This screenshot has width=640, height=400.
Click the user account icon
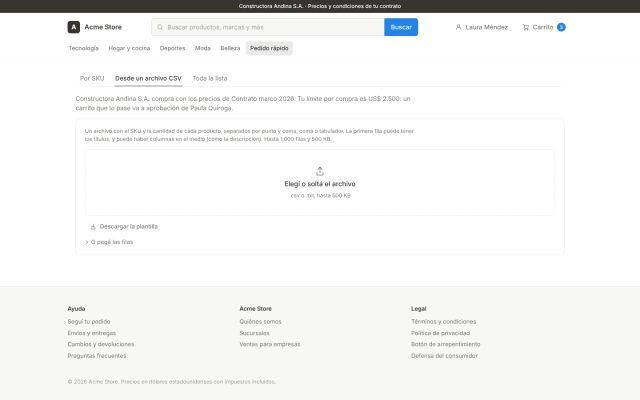tap(458, 27)
